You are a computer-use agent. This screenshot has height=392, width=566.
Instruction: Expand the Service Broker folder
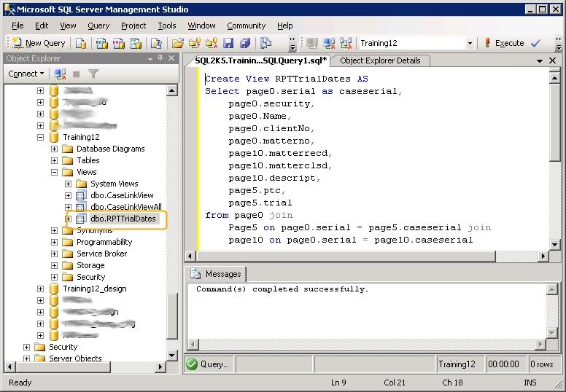tap(54, 254)
